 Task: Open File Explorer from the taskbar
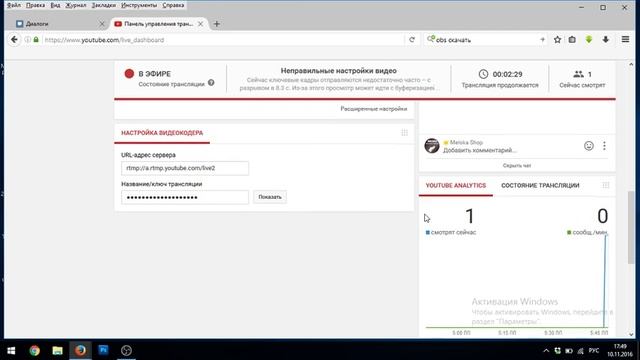[58, 350]
